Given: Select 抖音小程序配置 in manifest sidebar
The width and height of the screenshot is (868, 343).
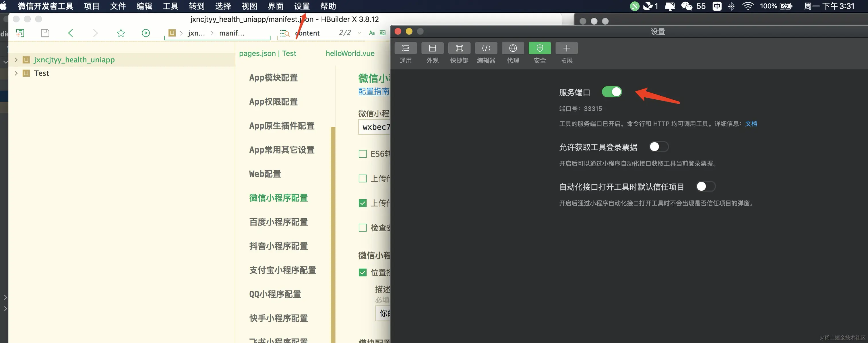Looking at the screenshot, I should coord(278,246).
